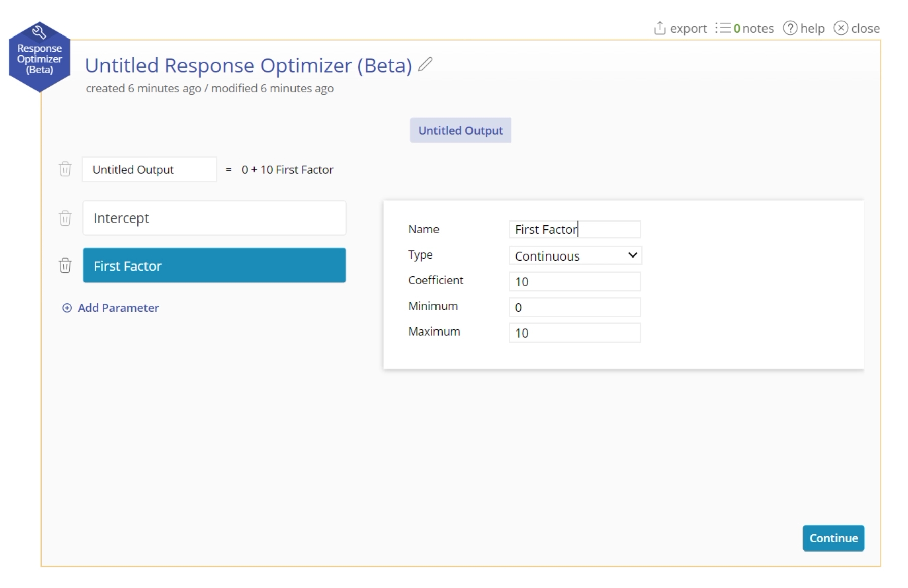Click the Maximum value field

574,333
